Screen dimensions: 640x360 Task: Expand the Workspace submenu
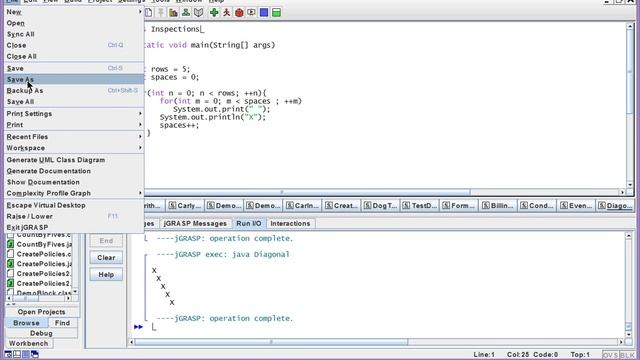tap(140, 148)
